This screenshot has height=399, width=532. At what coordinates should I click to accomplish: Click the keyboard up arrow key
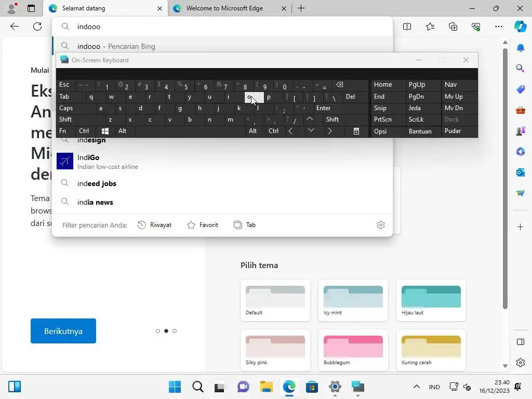click(x=310, y=119)
